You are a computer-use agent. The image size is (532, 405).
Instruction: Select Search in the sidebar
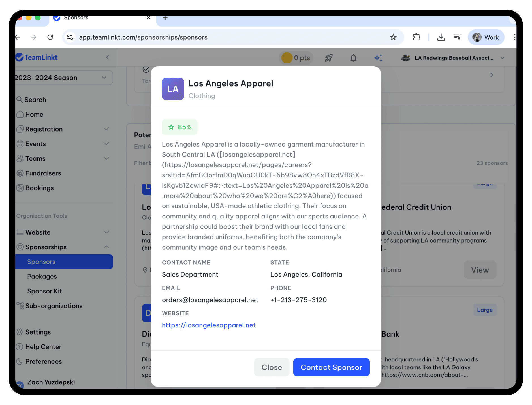pyautogui.click(x=35, y=100)
